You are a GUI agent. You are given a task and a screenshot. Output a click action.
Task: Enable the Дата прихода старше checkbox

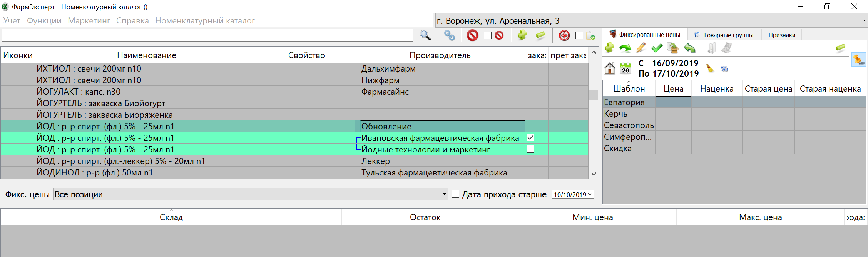point(455,194)
